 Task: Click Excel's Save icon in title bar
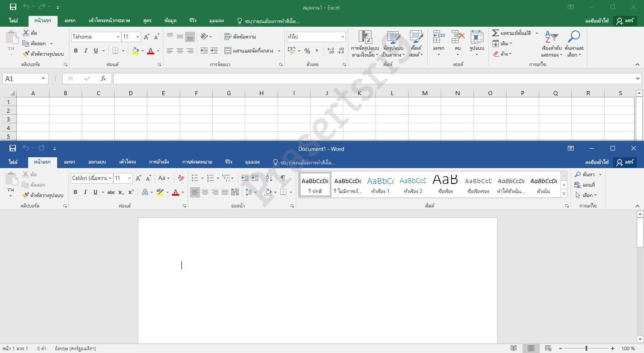point(13,7)
